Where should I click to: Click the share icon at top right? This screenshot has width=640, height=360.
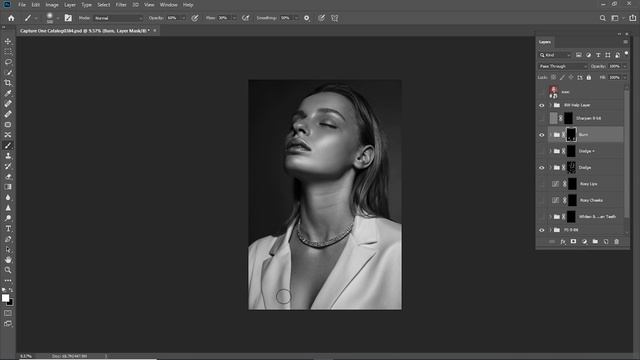(632, 18)
